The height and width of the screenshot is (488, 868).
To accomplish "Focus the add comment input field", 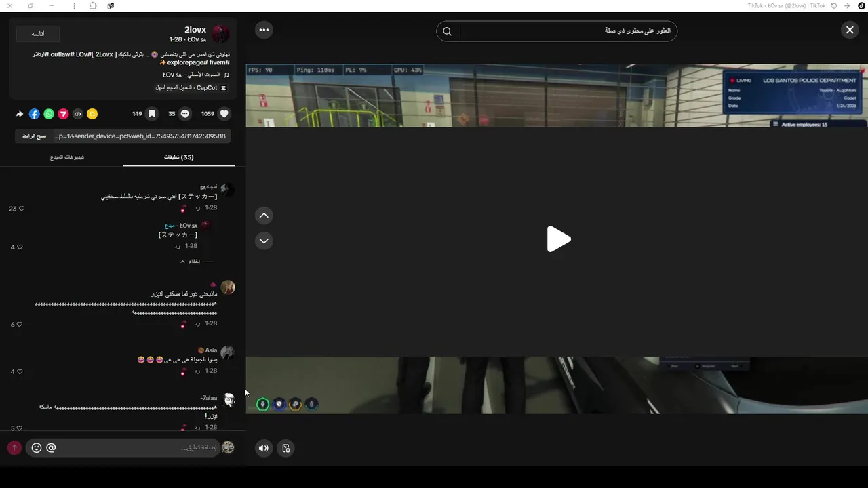I will point(139,448).
